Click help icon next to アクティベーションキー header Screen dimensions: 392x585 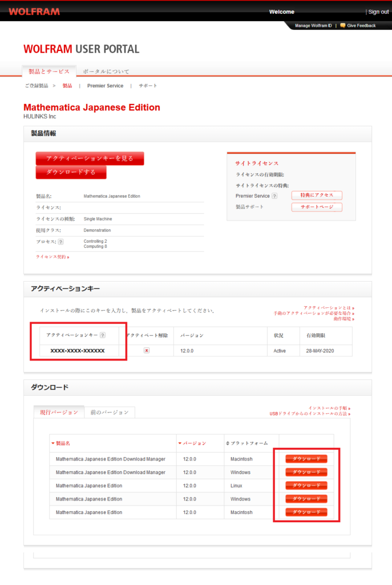coord(103,335)
